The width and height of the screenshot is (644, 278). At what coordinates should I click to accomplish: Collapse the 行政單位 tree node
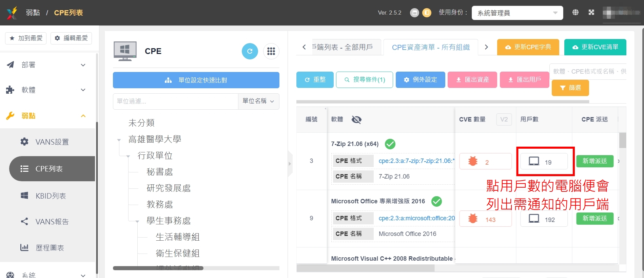[x=128, y=156]
